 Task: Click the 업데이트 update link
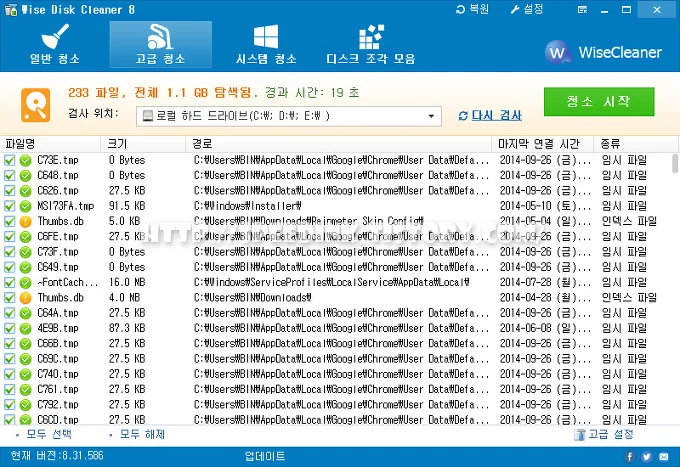tap(265, 456)
